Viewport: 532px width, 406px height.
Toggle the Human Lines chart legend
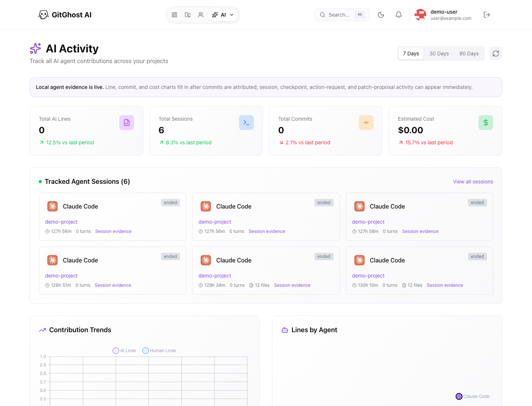(159, 351)
